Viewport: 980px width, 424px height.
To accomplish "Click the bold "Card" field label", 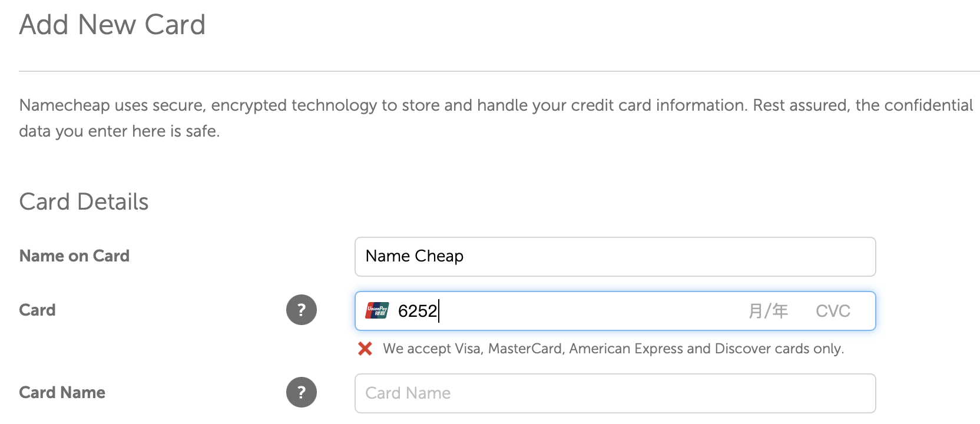I will click(37, 310).
